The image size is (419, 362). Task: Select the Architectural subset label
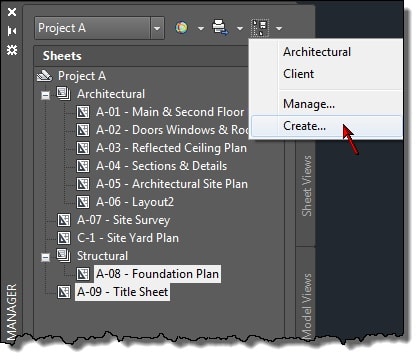(111, 94)
